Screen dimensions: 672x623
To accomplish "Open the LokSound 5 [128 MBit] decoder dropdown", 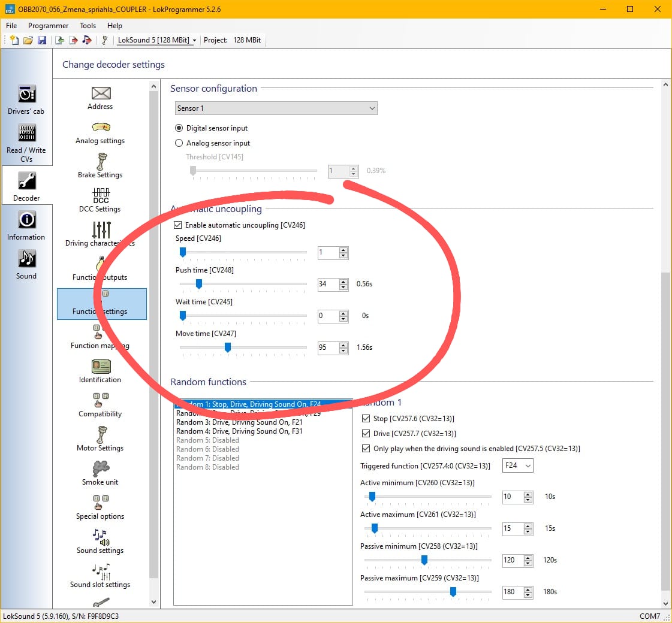I will pos(157,40).
